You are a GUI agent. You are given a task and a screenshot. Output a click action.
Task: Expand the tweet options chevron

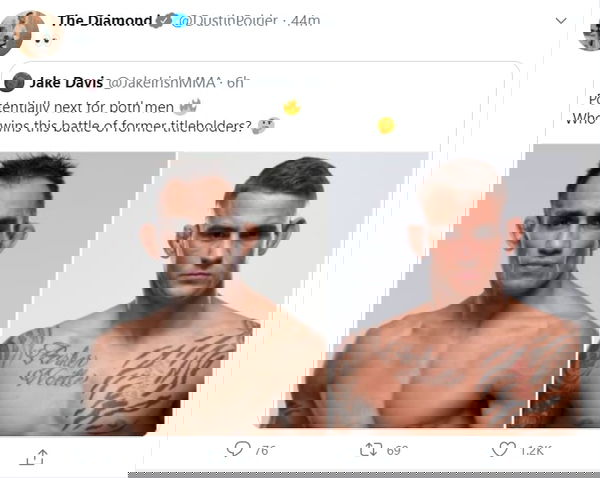click(x=561, y=20)
